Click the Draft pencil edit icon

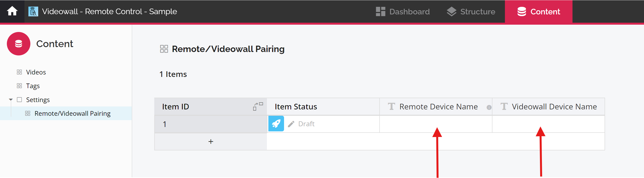click(291, 124)
